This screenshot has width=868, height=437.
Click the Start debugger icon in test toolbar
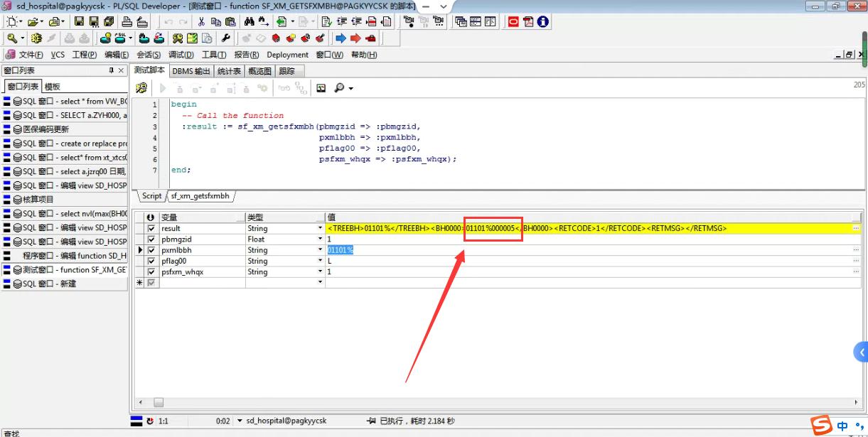pyautogui.click(x=141, y=88)
